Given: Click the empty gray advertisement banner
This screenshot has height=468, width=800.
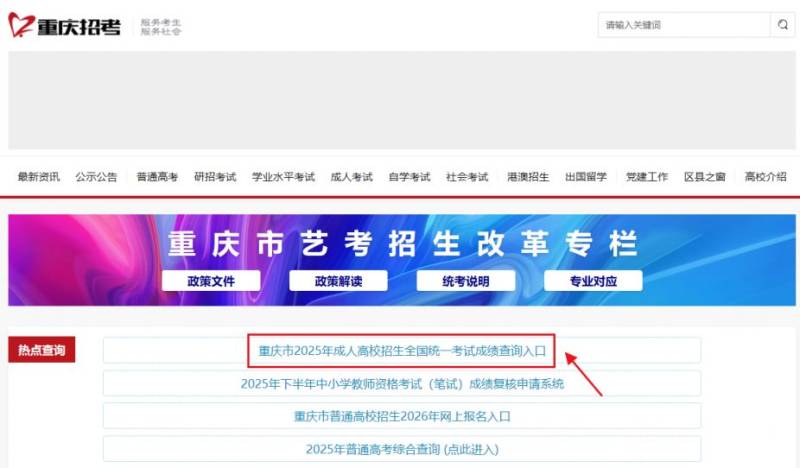Looking at the screenshot, I should click(402, 100).
